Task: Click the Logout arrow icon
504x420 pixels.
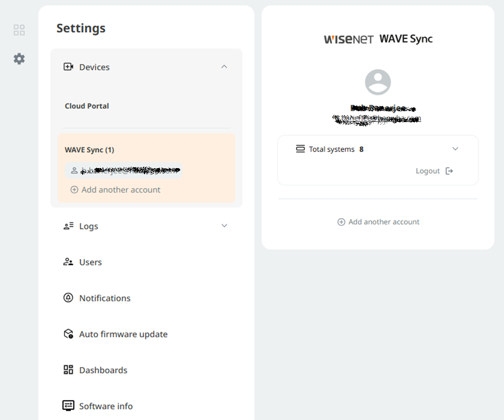Action: coord(449,171)
